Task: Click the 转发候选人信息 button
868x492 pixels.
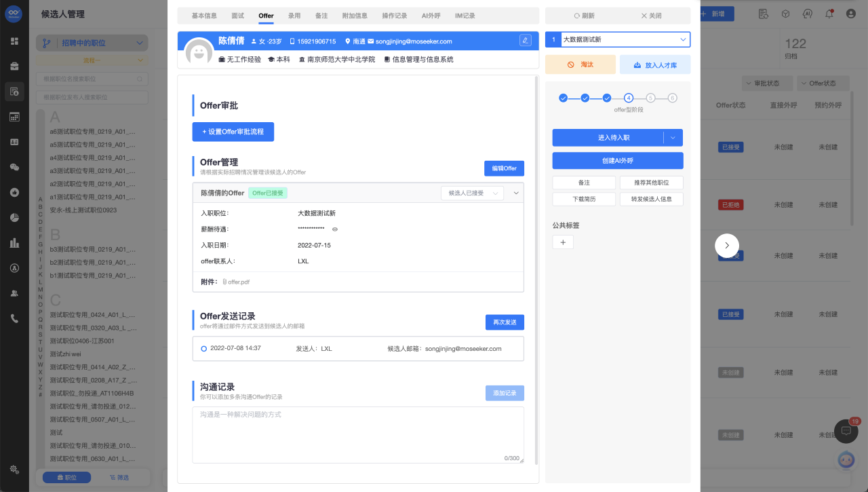Action: pyautogui.click(x=652, y=200)
